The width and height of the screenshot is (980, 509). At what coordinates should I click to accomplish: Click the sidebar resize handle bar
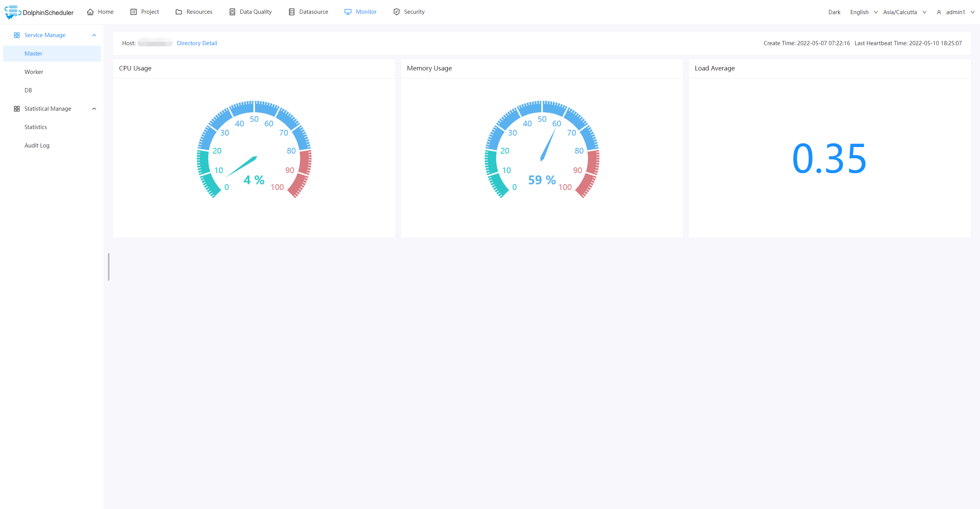109,267
